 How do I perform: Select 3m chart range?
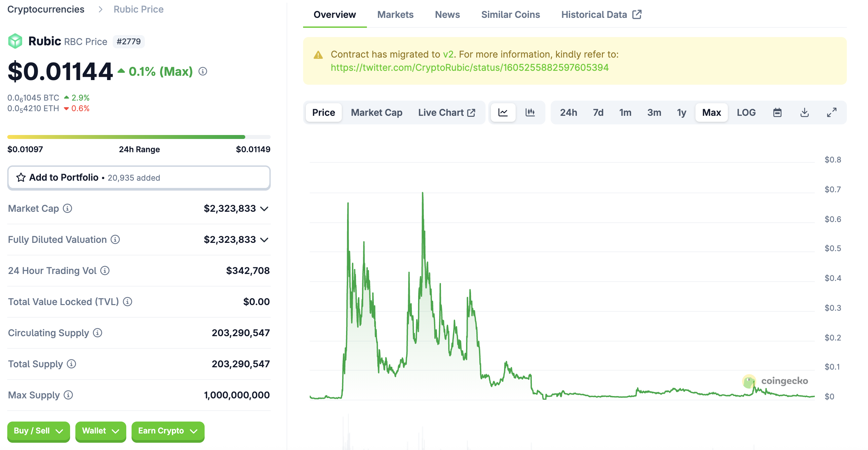654,112
